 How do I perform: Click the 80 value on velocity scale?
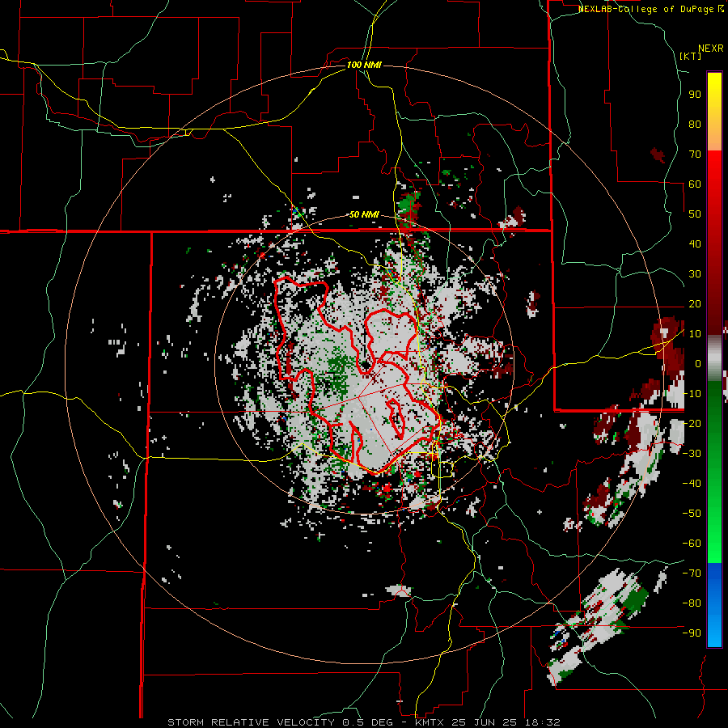[x=695, y=124]
